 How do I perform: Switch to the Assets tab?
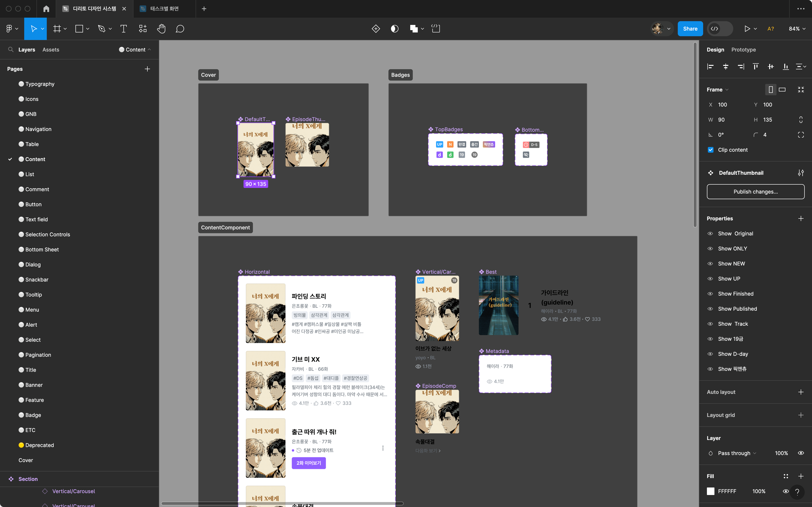click(x=51, y=50)
